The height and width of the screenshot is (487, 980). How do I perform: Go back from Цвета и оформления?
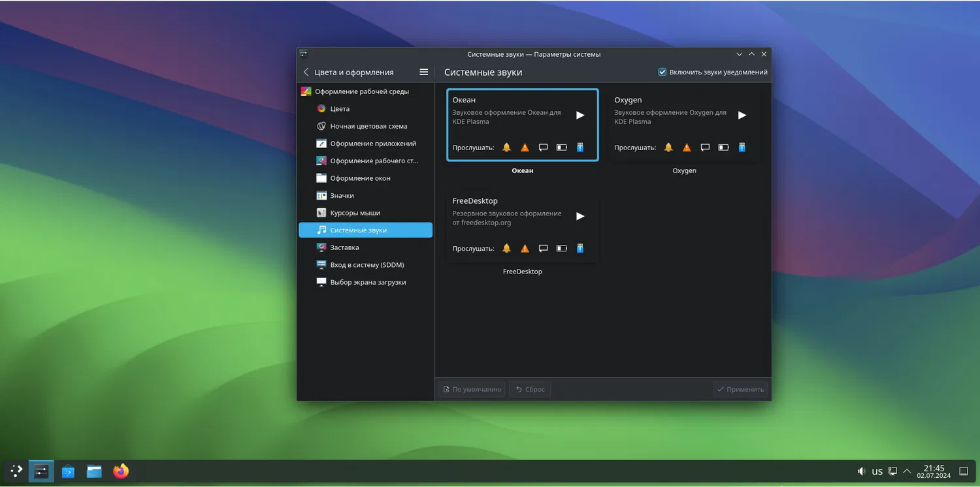click(306, 72)
